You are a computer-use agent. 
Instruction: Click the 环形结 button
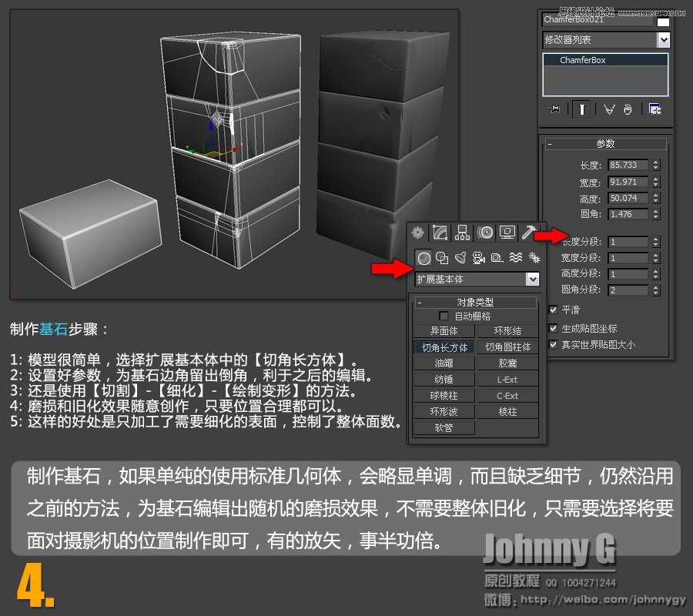(x=508, y=331)
